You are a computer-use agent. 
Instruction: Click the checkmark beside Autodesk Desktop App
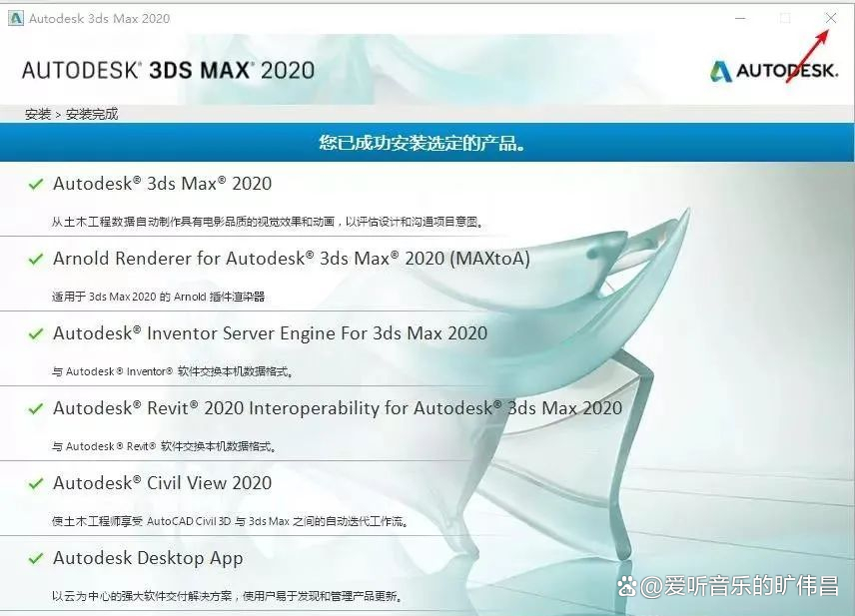(36, 558)
